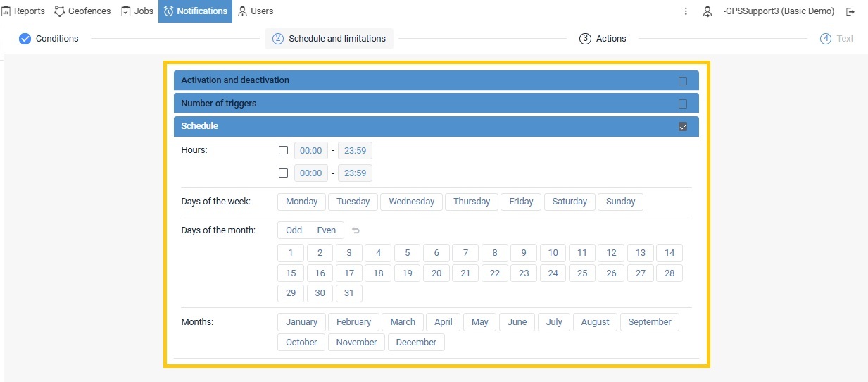Enable the Number of triggers checkbox
The width and height of the screenshot is (868, 382).
[683, 104]
